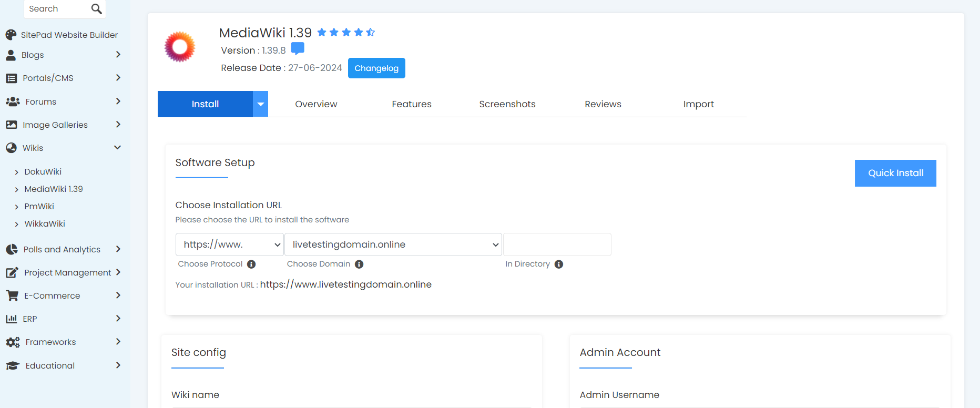Switch to the Overview tab
980x408 pixels.
pos(316,104)
